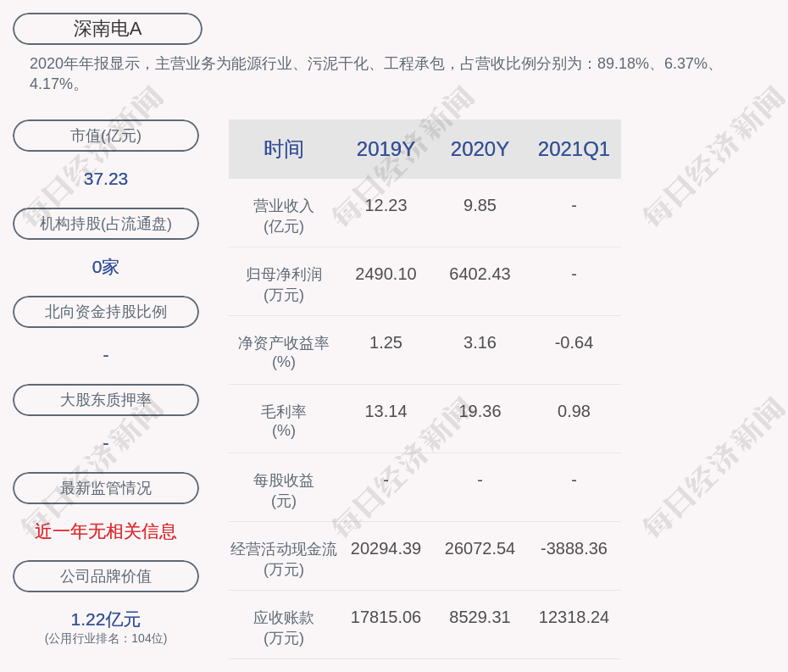Screen dimensions: 788x672
Task: Select the 大股东质押率 pill
Action: pos(106,400)
